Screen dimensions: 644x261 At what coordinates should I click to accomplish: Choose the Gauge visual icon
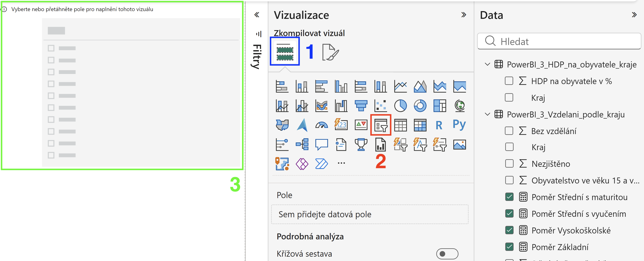point(322,125)
